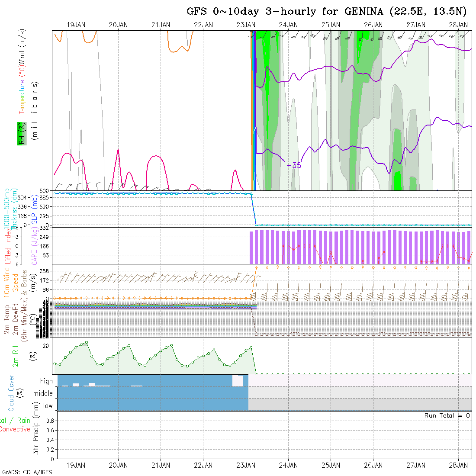Click the '249' CAPE axis tick

pos(44,237)
